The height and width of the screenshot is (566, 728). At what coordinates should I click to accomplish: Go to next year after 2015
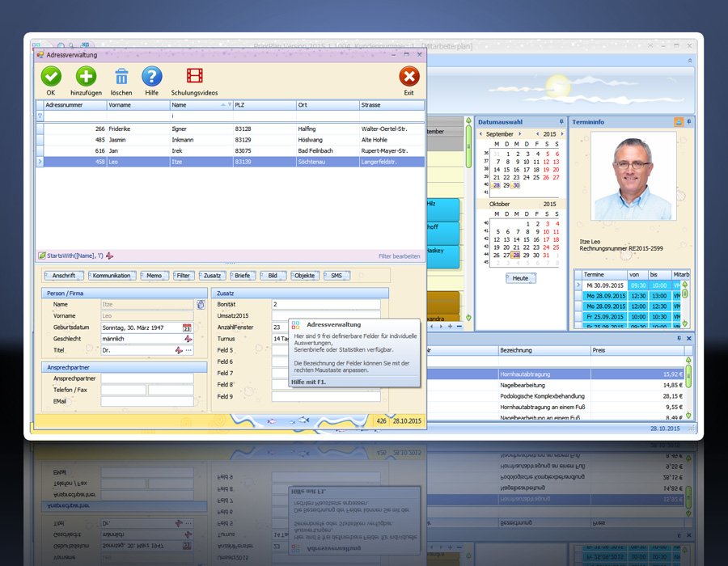[562, 134]
